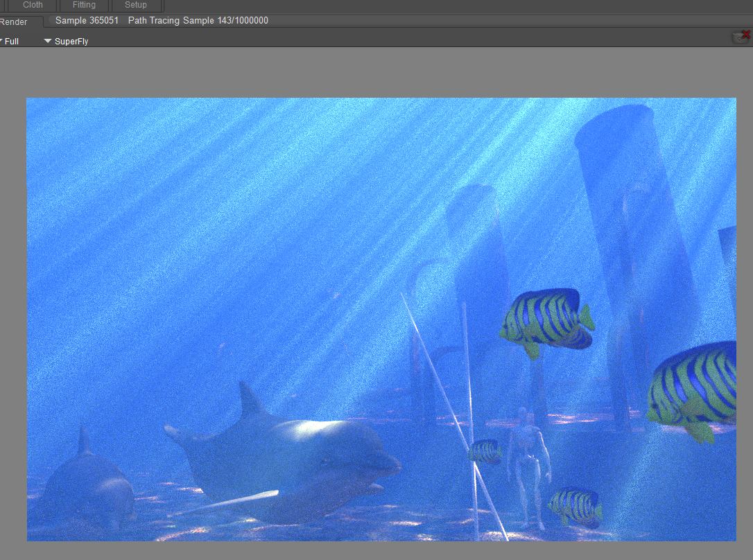753x560 pixels.
Task: Open the SuperFly render engine dropdown
Action: (x=67, y=42)
